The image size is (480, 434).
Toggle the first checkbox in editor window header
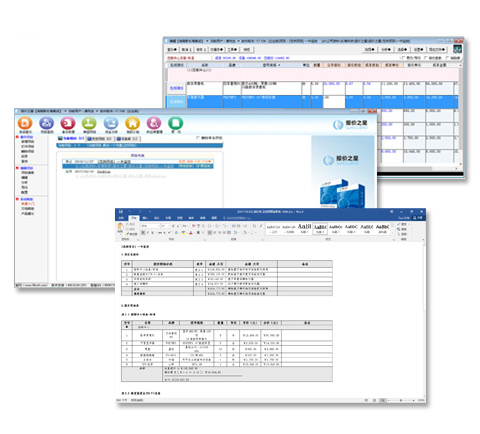[x=404, y=58]
